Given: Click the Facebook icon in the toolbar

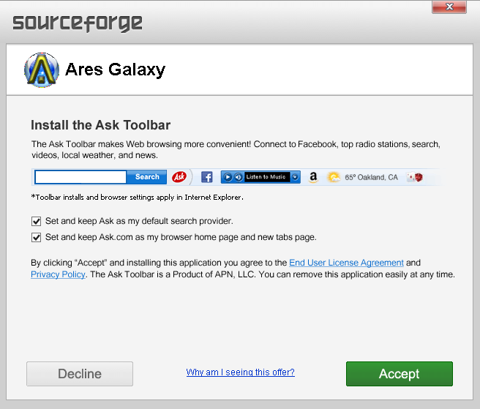Looking at the screenshot, I should pyautogui.click(x=207, y=177).
